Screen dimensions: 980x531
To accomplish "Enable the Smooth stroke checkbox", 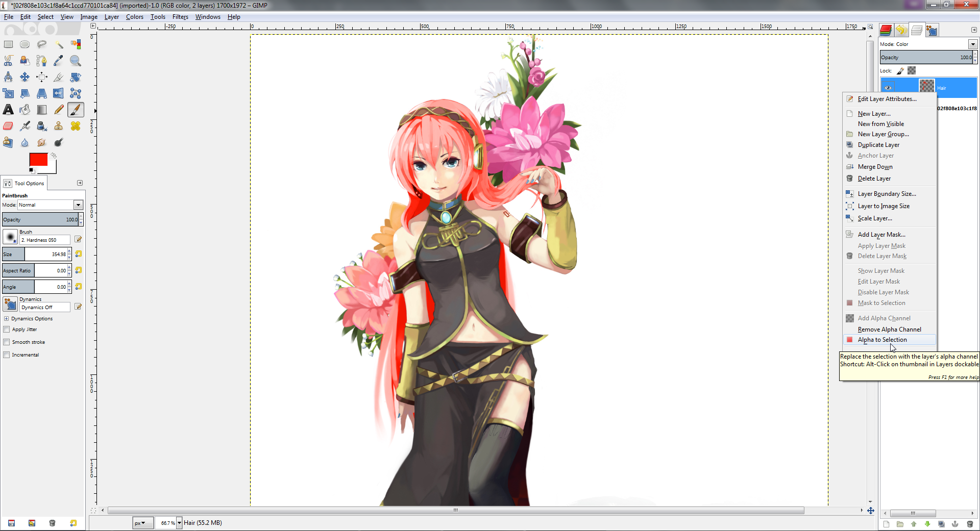I will pyautogui.click(x=7, y=342).
